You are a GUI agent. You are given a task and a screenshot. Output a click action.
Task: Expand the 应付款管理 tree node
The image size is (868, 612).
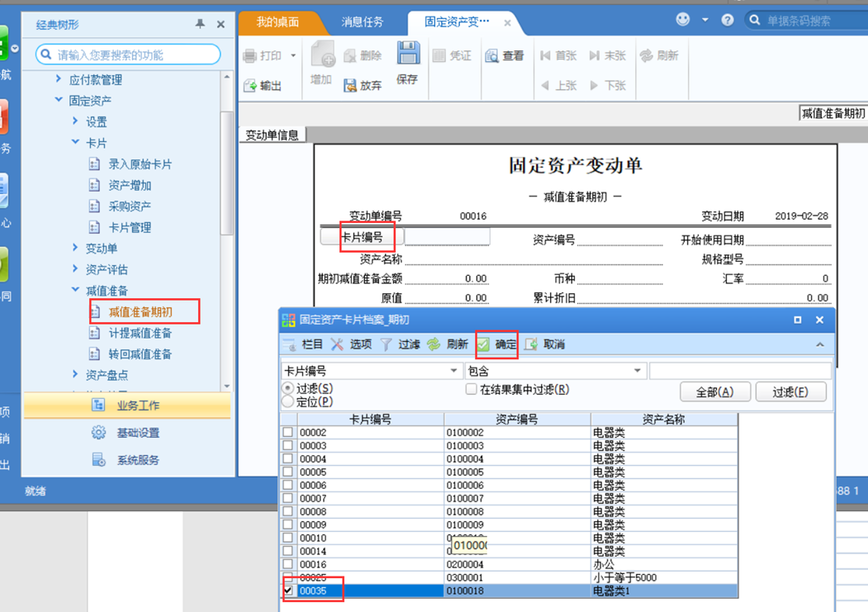[59, 79]
